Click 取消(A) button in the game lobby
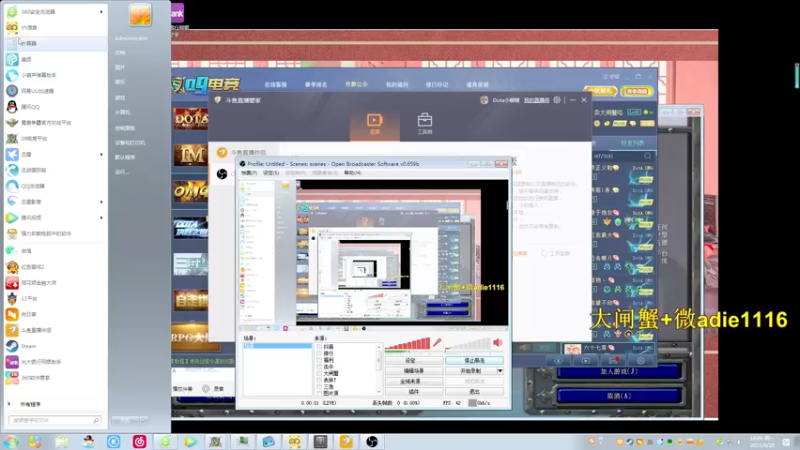Viewport: 800px width, 450px height. 619,396
